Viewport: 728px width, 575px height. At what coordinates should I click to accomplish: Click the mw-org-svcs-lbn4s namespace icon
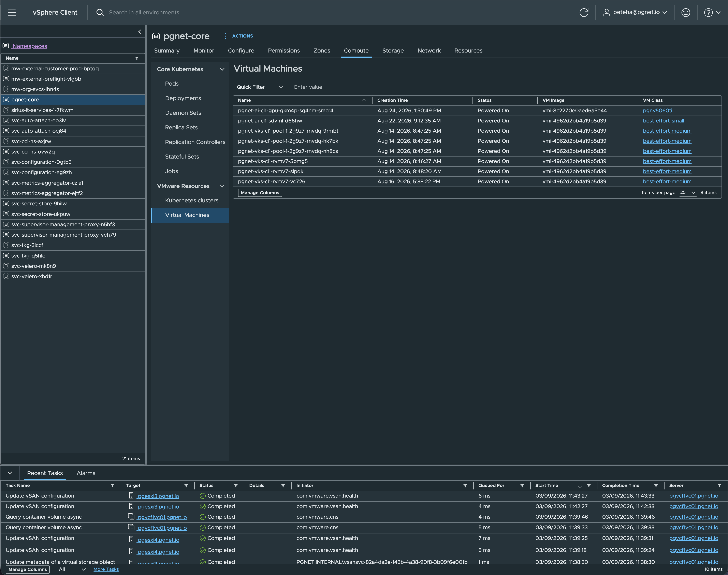click(x=6, y=89)
